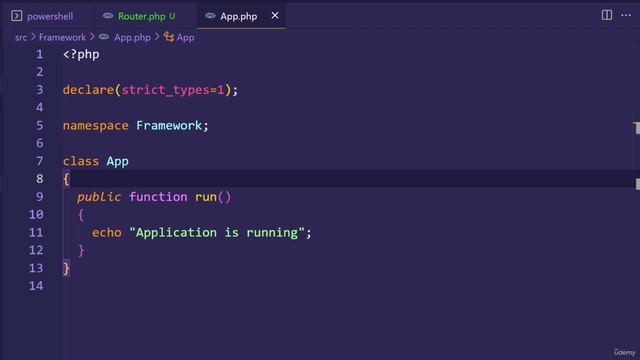Open the Router.php tab
Image resolution: width=640 pixels, height=360 pixels.
click(x=141, y=16)
